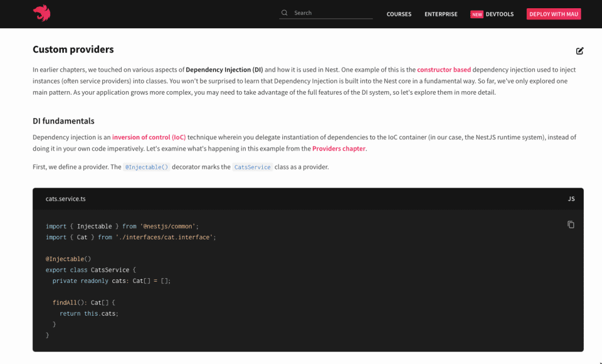Click the Custom providers heading
Viewport: 602px width, 364px height.
pos(73,49)
